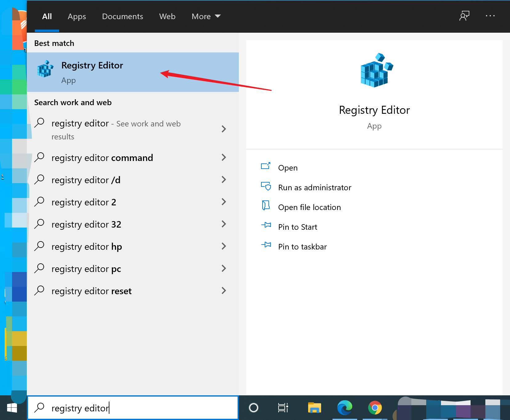Switch to the Apps tab
Viewport: 510px width, 420px height.
(x=77, y=16)
